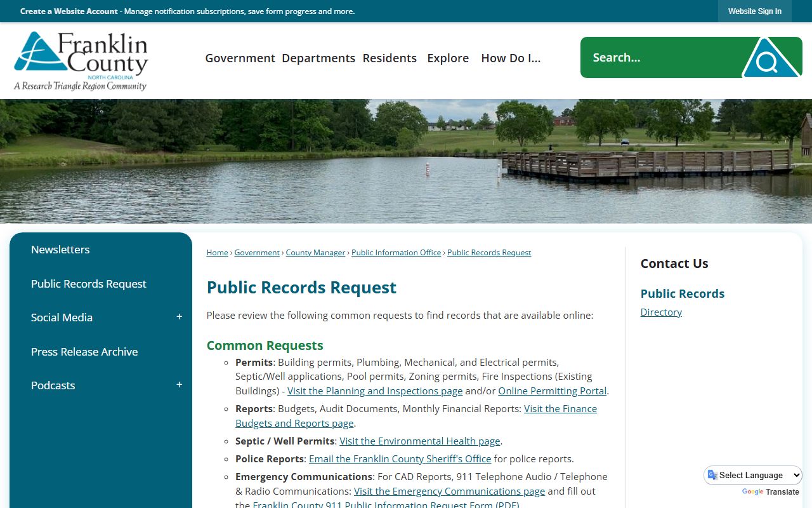This screenshot has height=508, width=812.
Task: Click the bold Police Reports label
Action: point(270,459)
